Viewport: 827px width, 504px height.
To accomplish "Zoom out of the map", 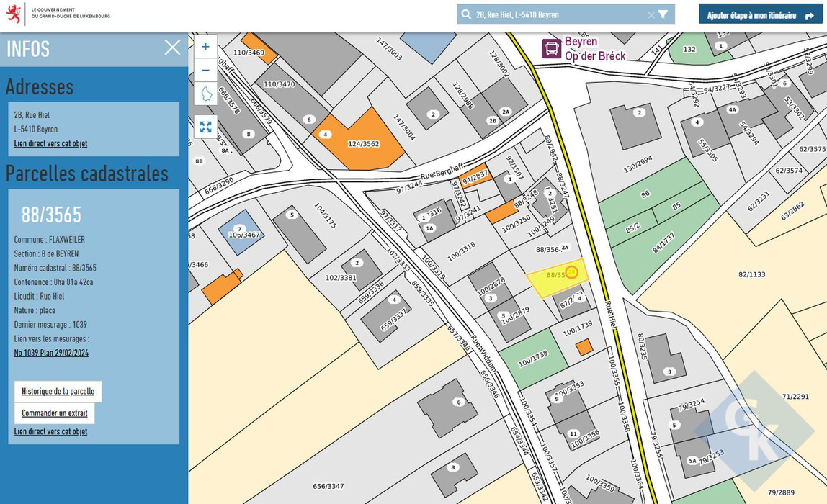I will pos(205,71).
